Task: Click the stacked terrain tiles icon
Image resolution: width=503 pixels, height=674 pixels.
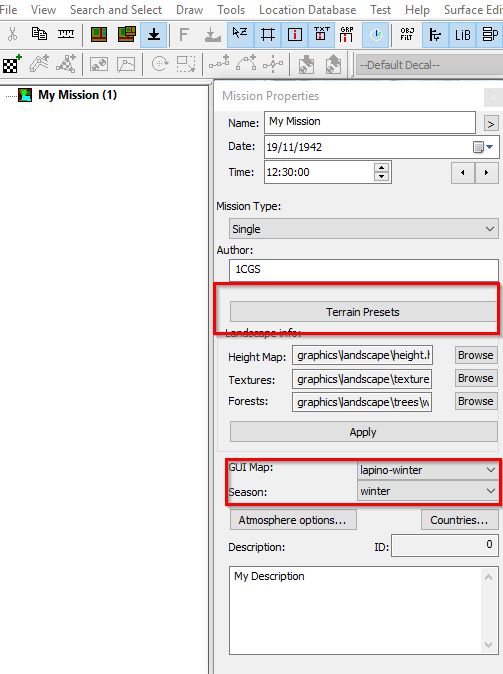Action: coord(127,34)
